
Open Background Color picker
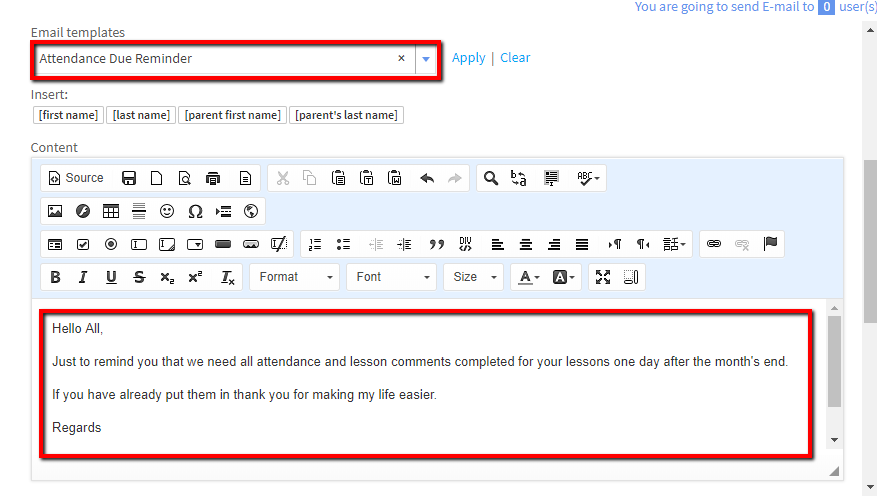563,277
